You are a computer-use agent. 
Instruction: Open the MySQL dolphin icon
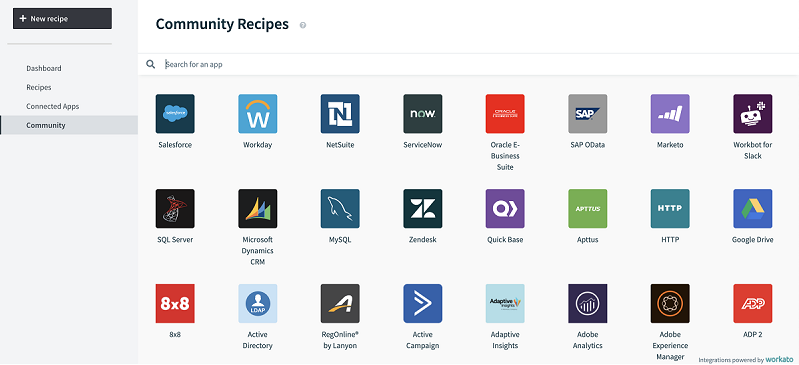(340, 208)
